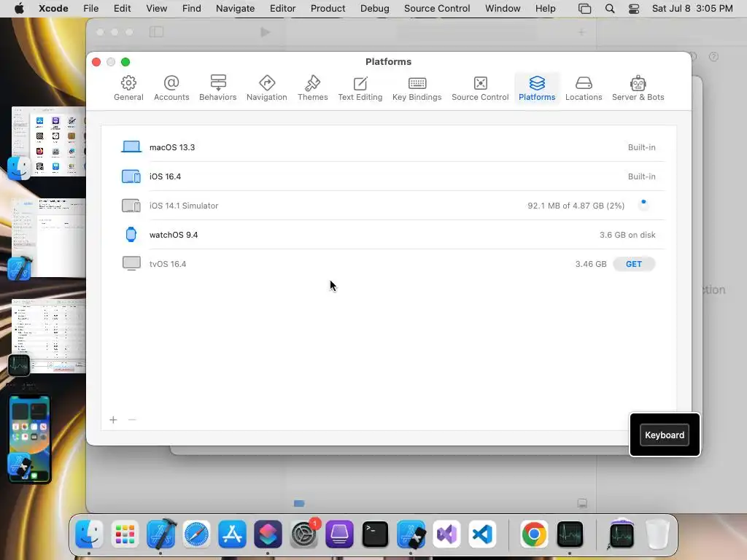
Task: Switch to Activity Monitor Stage Manager thumbnail
Action: pos(47,336)
